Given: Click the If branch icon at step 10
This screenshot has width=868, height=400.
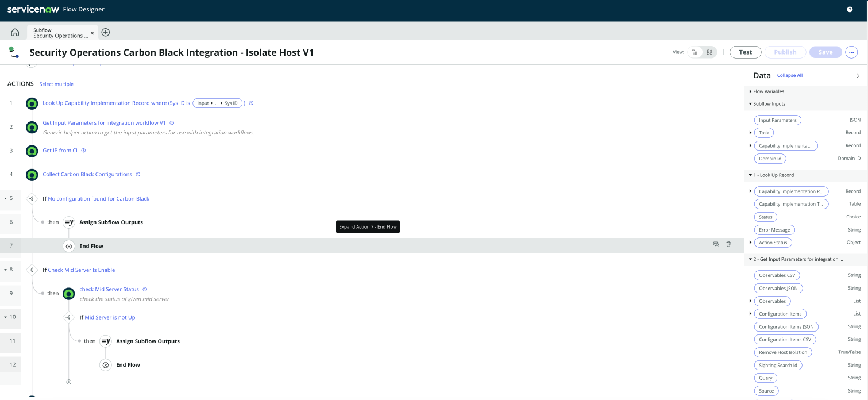Looking at the screenshot, I should tap(69, 317).
